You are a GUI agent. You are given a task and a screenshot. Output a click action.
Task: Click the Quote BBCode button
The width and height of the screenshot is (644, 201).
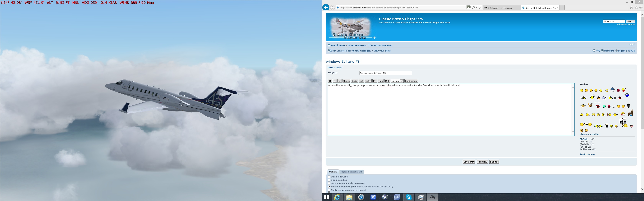[x=346, y=81]
